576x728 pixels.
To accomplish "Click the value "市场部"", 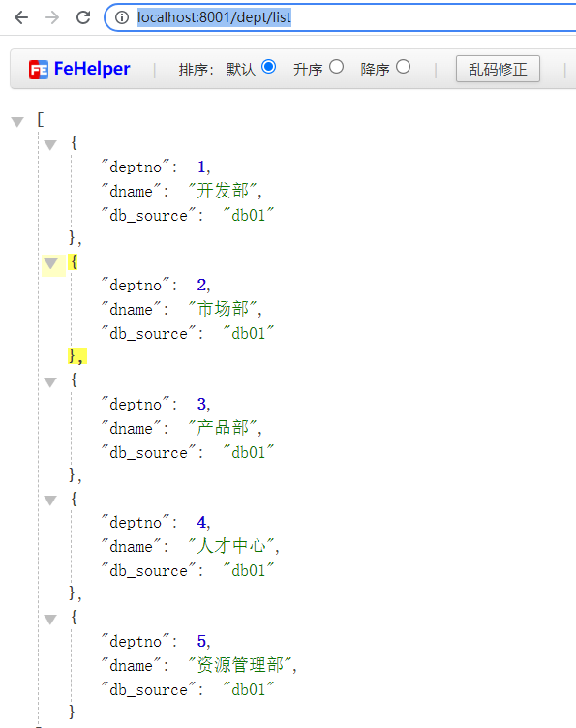I will pyautogui.click(x=223, y=308).
